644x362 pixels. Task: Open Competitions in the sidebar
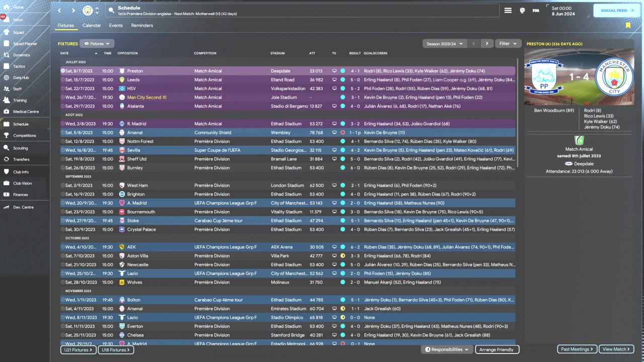(x=25, y=135)
